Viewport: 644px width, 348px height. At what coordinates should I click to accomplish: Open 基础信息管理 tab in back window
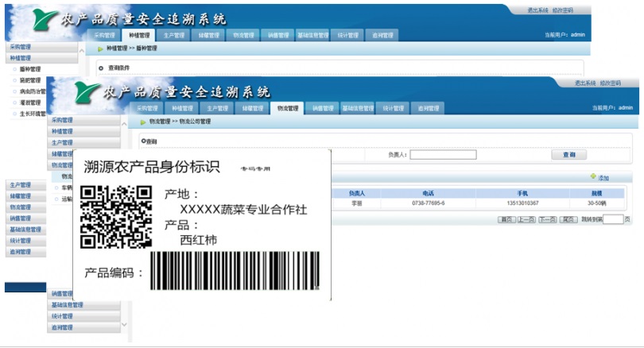tap(313, 35)
